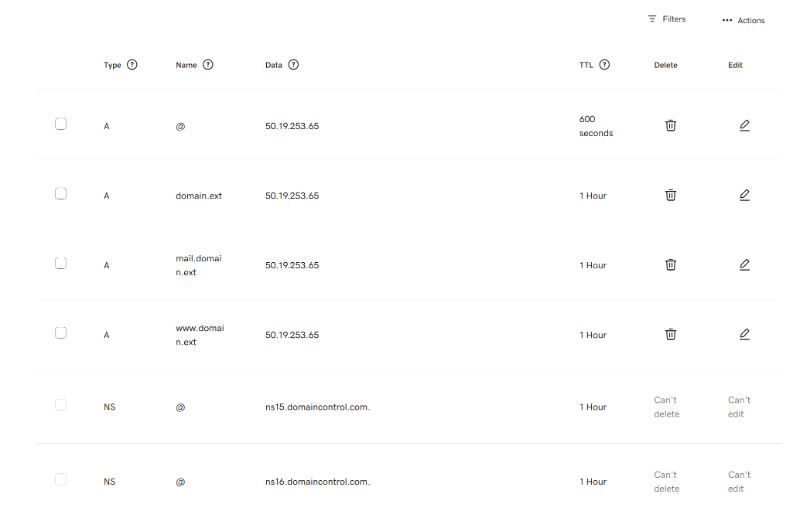Select the www.domain.ext row checkbox
This screenshot has height=510, width=800.
[61, 333]
